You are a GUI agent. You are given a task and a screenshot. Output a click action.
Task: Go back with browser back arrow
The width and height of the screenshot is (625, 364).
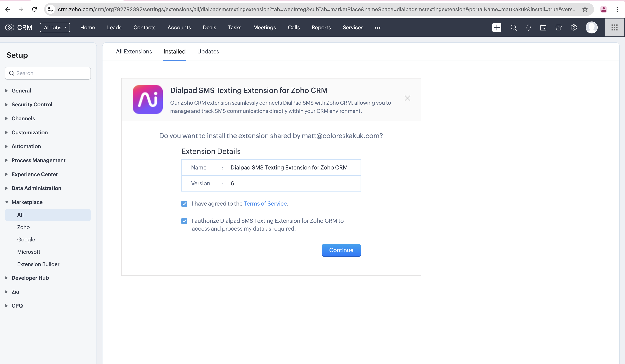(x=7, y=9)
